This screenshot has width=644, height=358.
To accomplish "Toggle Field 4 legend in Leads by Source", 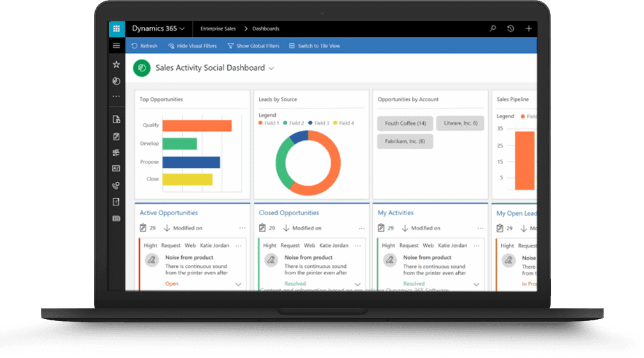I will point(343,123).
